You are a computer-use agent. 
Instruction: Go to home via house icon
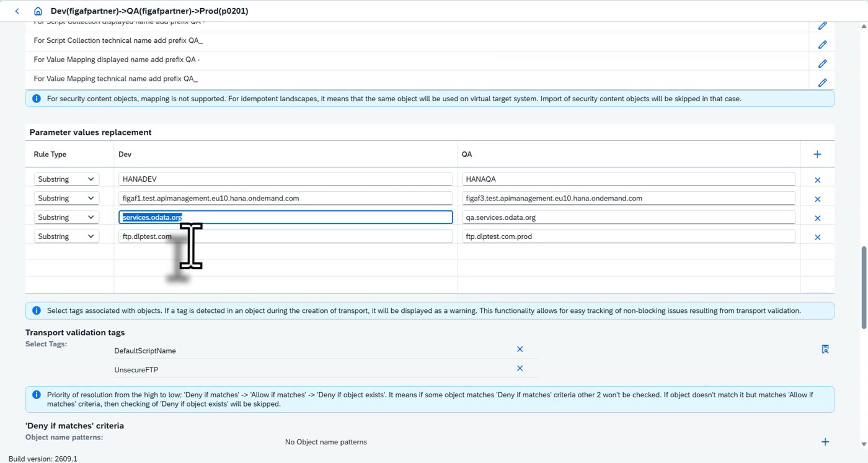pos(38,11)
